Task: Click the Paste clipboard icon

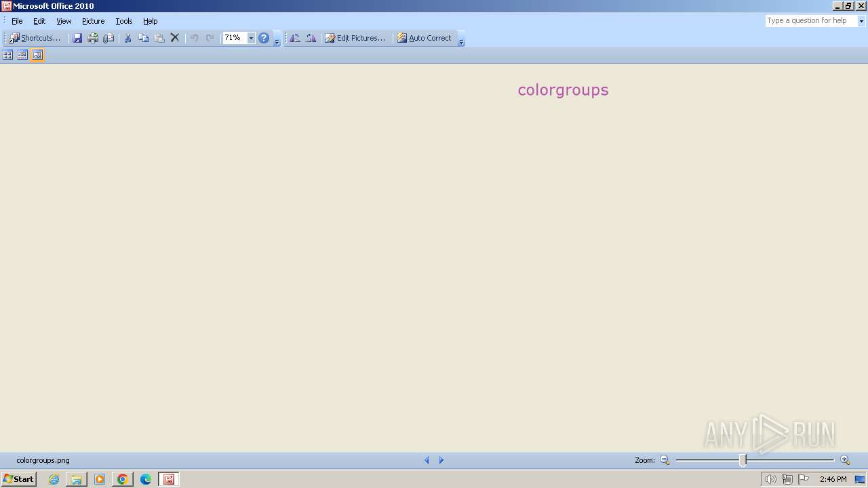Action: [x=159, y=38]
